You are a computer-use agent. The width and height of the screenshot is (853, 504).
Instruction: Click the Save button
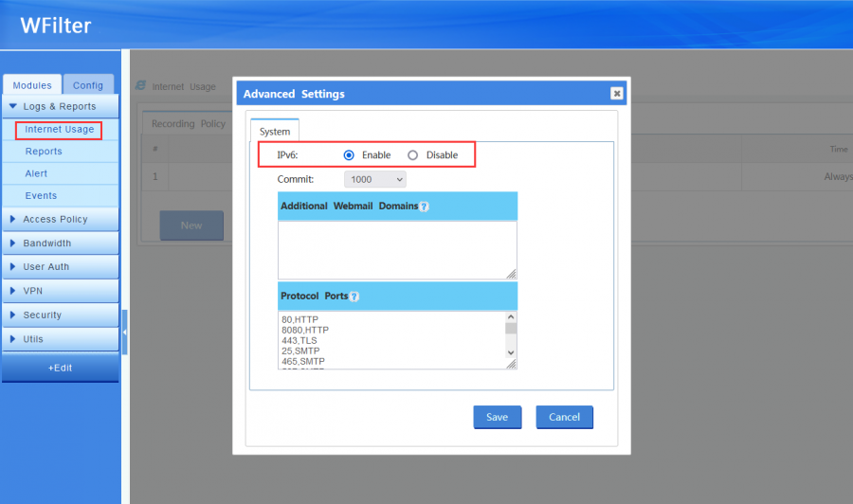click(498, 417)
